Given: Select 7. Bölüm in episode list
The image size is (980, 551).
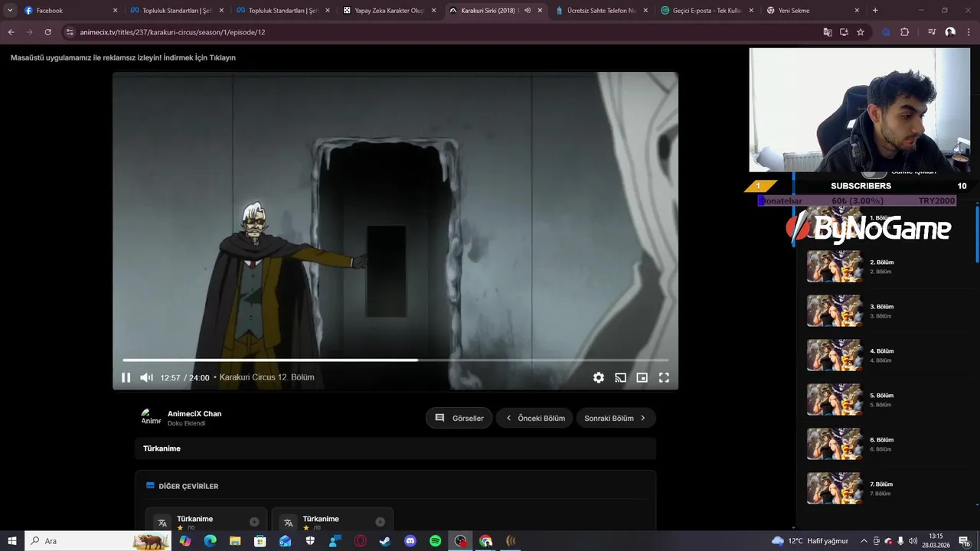Looking at the screenshot, I should [x=882, y=488].
